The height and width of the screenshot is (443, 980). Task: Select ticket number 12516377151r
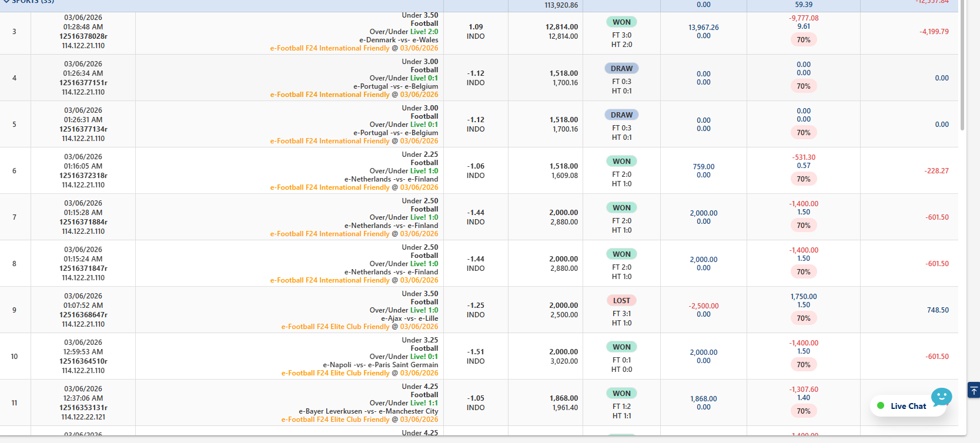coord(83,83)
